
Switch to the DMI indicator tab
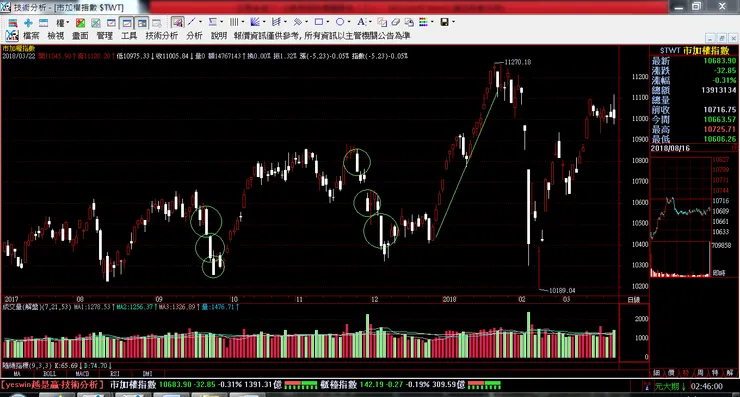click(147, 373)
